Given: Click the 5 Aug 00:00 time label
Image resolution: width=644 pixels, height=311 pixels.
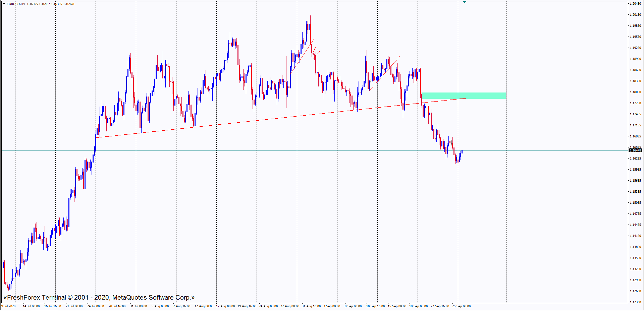Looking at the screenshot, I should tap(160, 306).
